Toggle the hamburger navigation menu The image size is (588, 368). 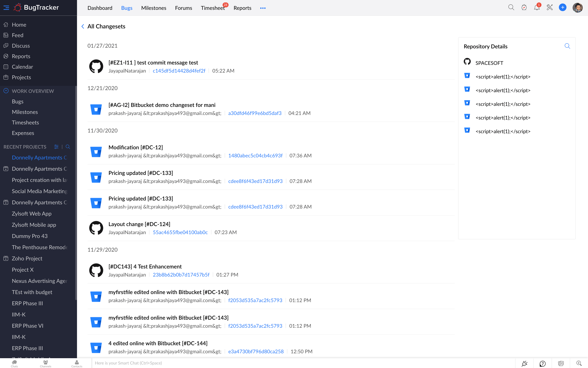6,8
